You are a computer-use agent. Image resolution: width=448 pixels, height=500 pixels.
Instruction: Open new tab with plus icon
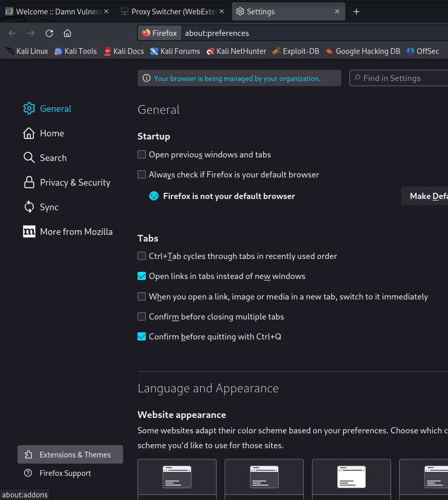coord(357,11)
